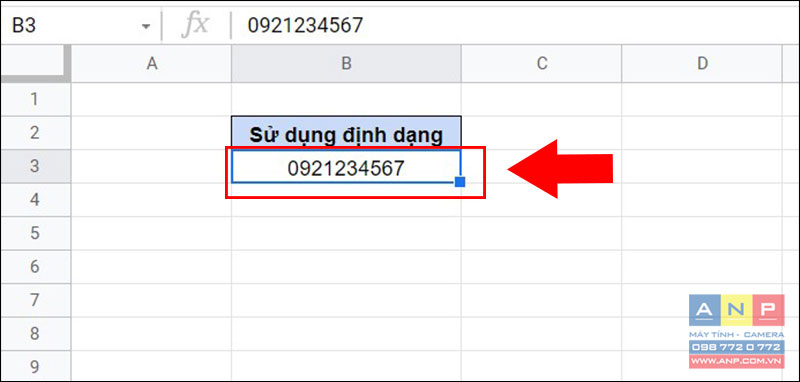Select row 5 header
The width and height of the screenshot is (800, 382).
[x=36, y=234]
